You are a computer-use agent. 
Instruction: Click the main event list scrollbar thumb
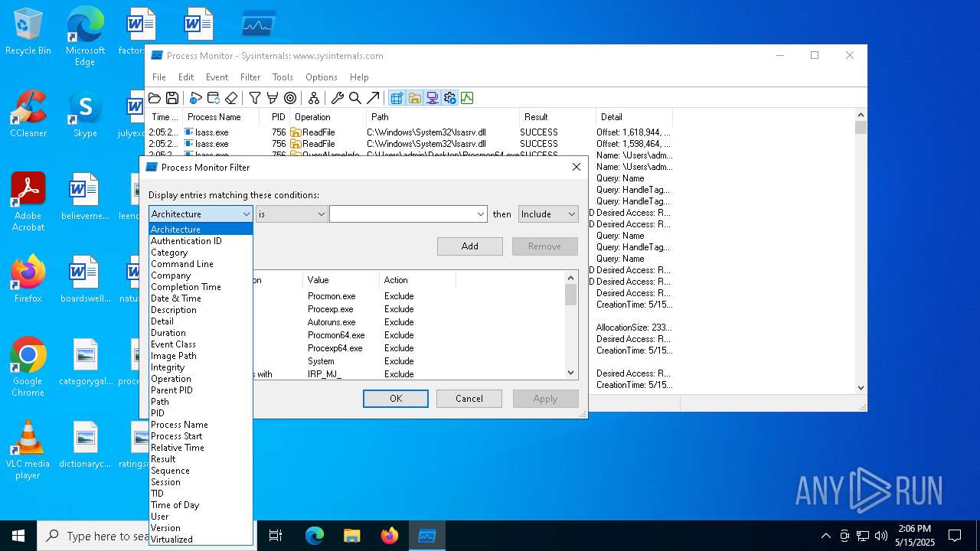[861, 128]
